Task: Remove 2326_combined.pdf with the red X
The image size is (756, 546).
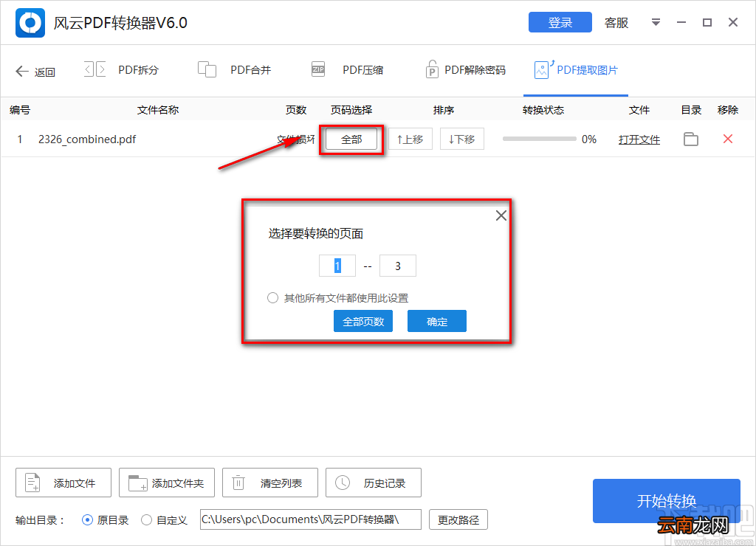Action: click(728, 139)
